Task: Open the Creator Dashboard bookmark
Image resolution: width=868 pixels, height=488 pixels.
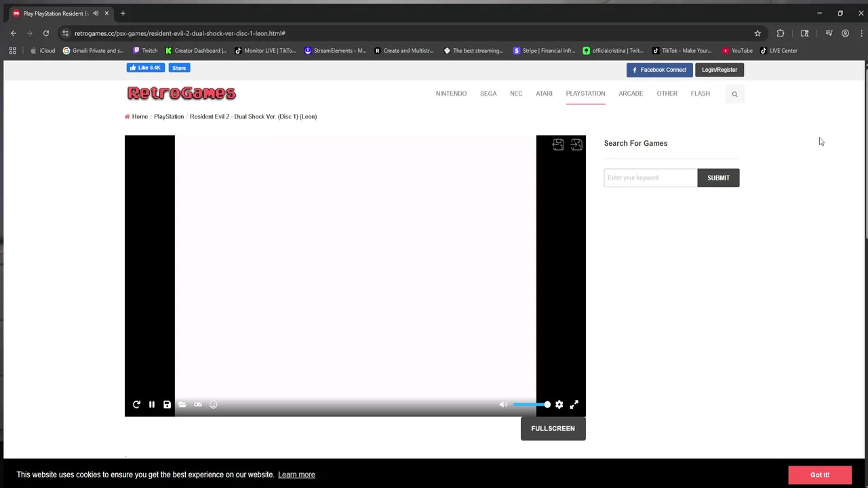Action: click(x=196, y=51)
